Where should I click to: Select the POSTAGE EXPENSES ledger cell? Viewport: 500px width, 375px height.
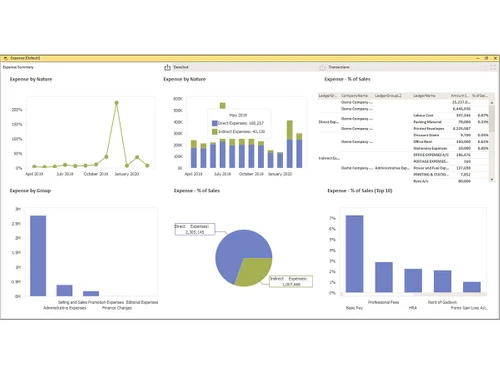(431, 161)
